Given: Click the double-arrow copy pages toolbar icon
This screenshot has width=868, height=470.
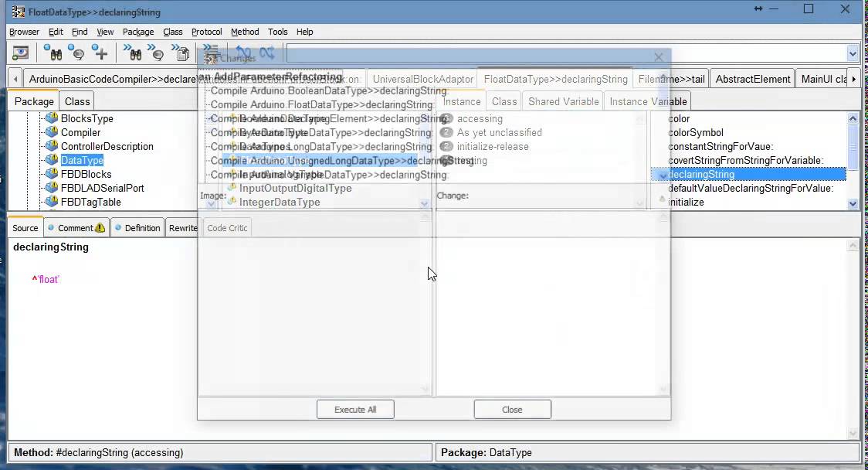Looking at the screenshot, I should click(180, 53).
